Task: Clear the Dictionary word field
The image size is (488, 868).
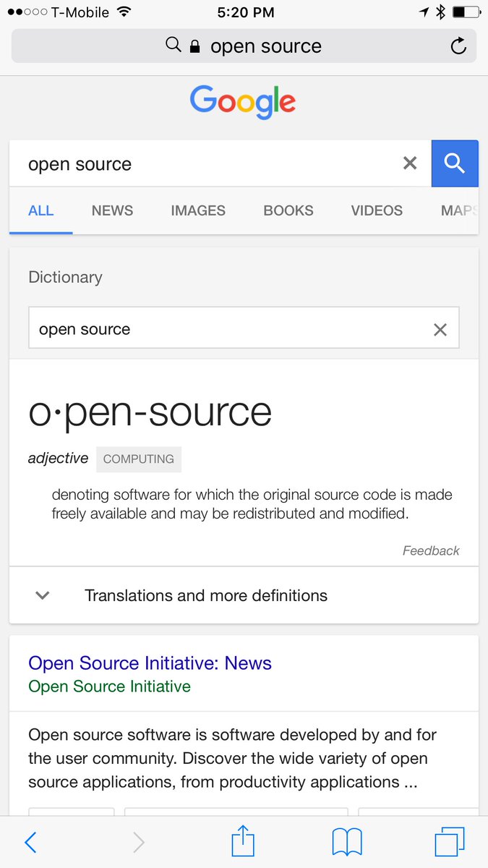Action: tap(440, 330)
